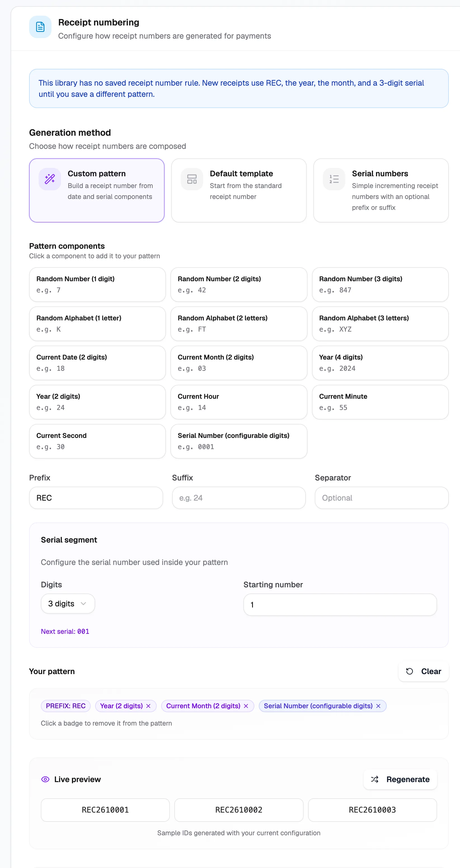Viewport: 460px width, 868px height.
Task: Click the Serial numbers numbered-list icon
Action: coord(334,179)
